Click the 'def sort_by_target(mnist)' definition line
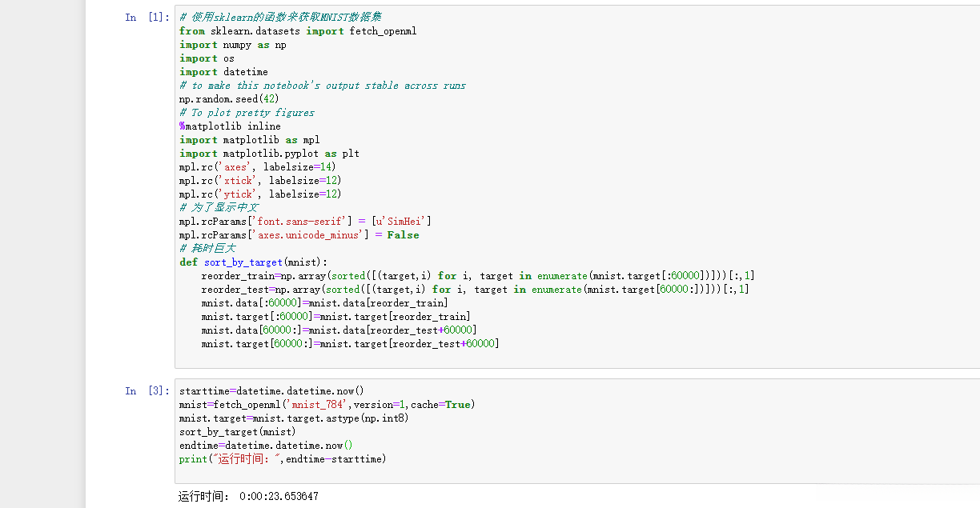 [x=254, y=262]
